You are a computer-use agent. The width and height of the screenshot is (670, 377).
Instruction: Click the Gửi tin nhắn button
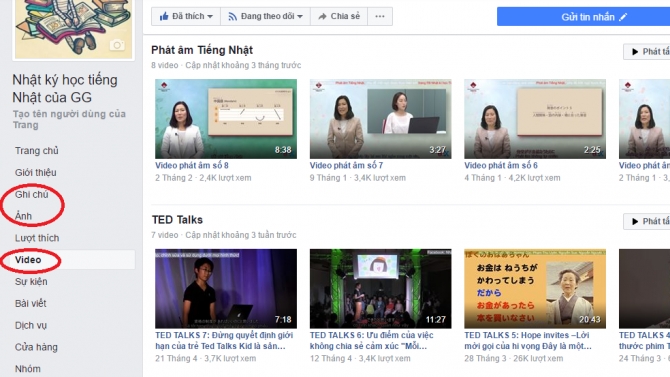(583, 17)
